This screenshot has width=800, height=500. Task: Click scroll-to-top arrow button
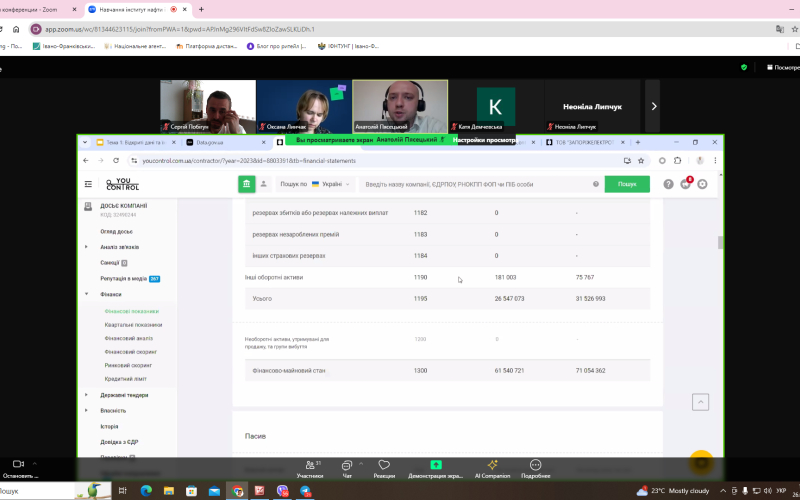[x=701, y=402]
